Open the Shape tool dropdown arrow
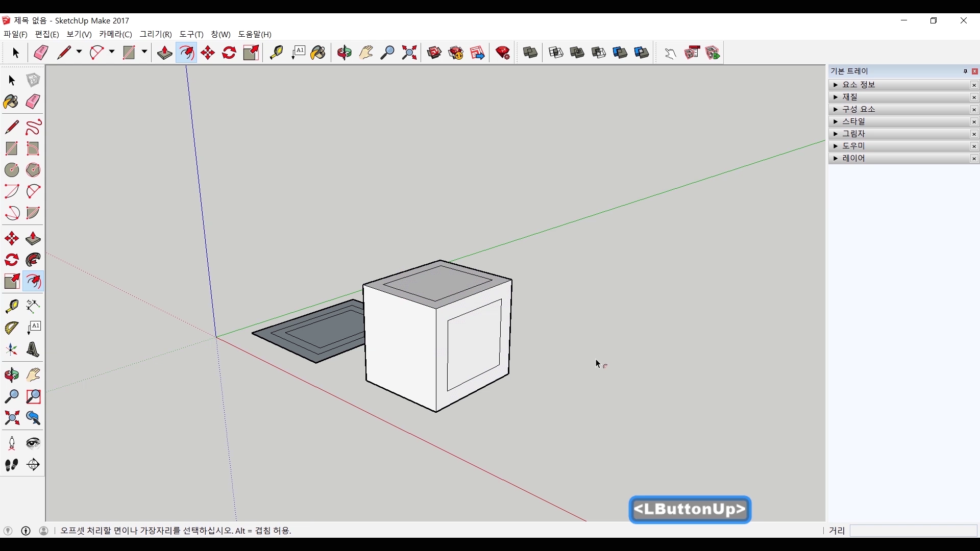980x551 pixels. pyautogui.click(x=144, y=52)
